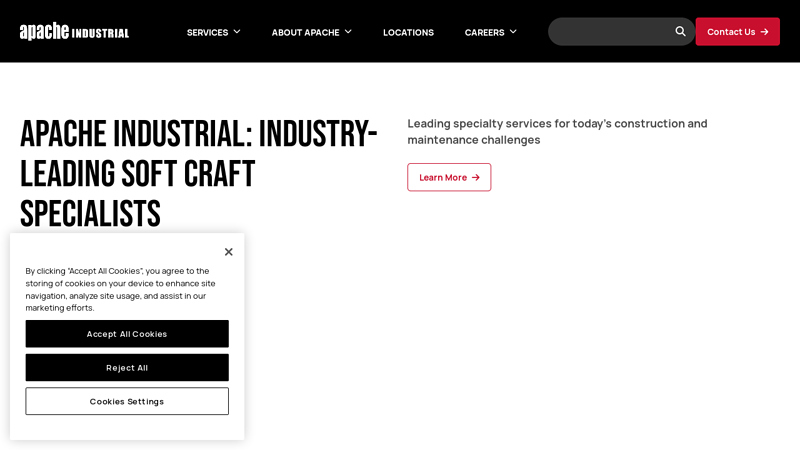Close the cookie banner with X
Viewport: 800px width, 450px height.
(x=229, y=252)
